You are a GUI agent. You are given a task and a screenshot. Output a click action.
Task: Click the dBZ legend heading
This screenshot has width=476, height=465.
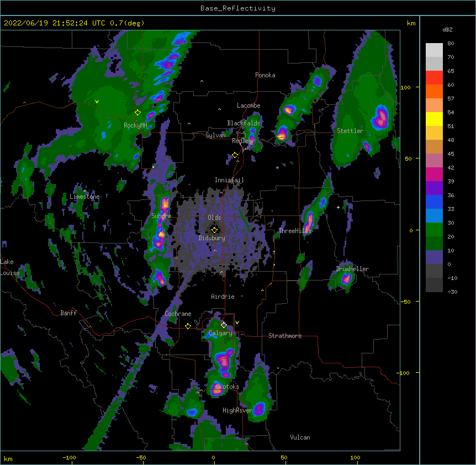tap(447, 29)
